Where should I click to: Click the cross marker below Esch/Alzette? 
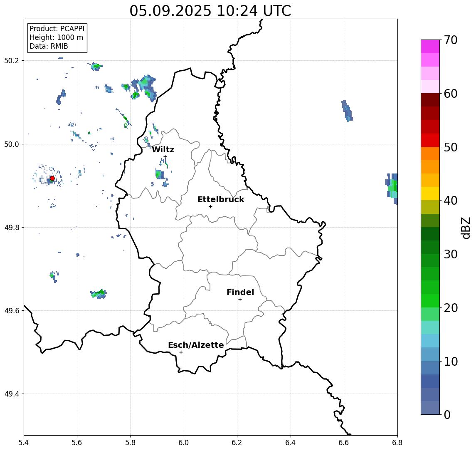point(181,352)
